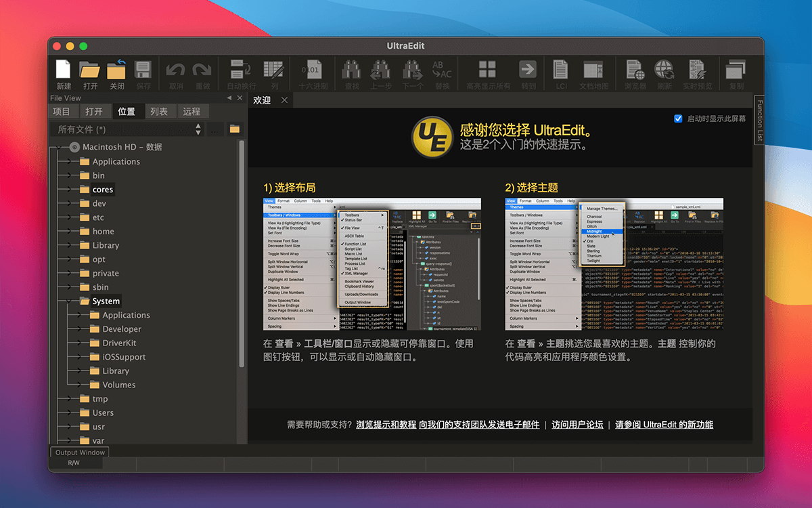812x508 pixels.
Task: Click the 浏览器 (Browser) toolbar icon
Action: (635, 69)
